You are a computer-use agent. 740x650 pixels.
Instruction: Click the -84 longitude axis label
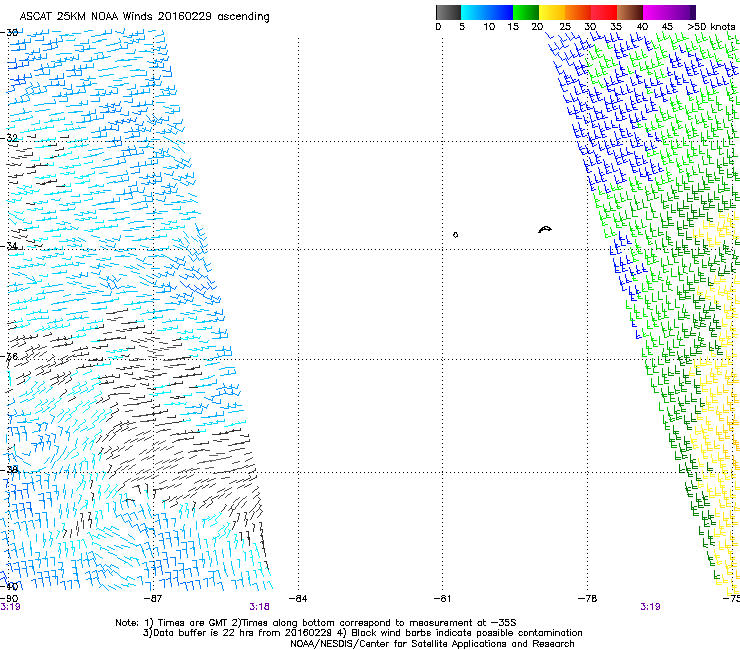pos(298,599)
